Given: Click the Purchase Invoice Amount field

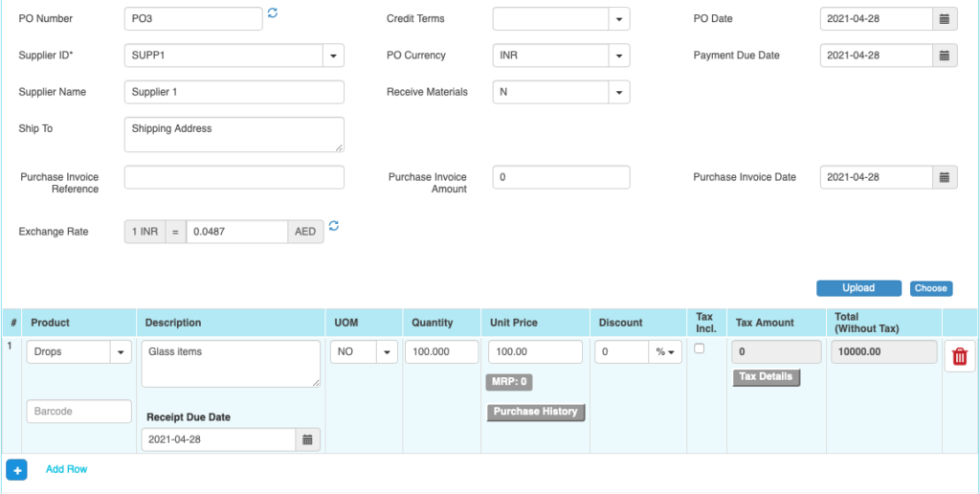Looking at the screenshot, I should click(561, 177).
